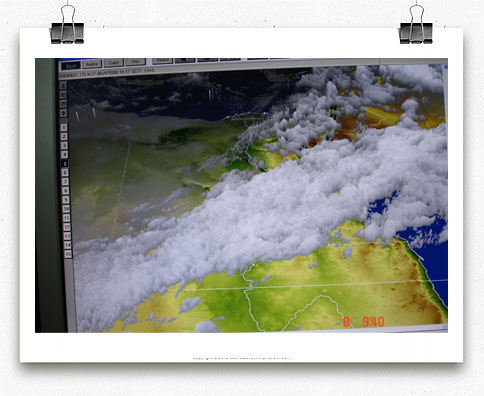The height and width of the screenshot is (396, 484).
Task: Click the dark toolbar button right of Global
Action: pyautogui.click(x=185, y=60)
